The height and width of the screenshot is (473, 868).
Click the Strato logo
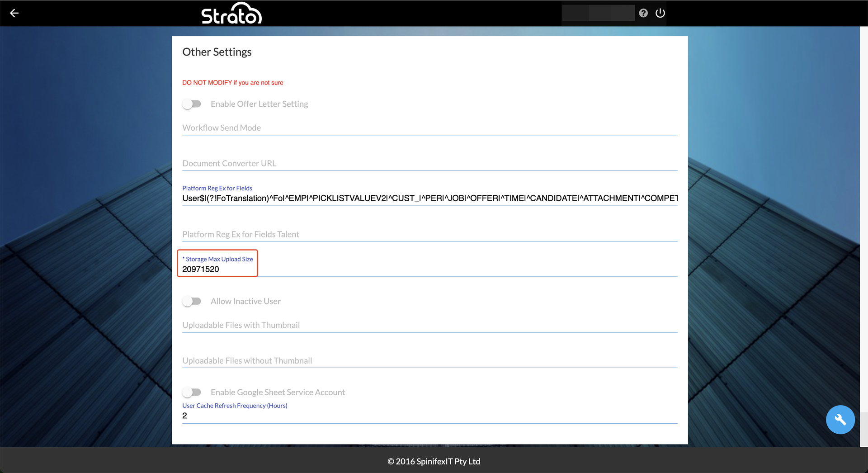point(231,14)
